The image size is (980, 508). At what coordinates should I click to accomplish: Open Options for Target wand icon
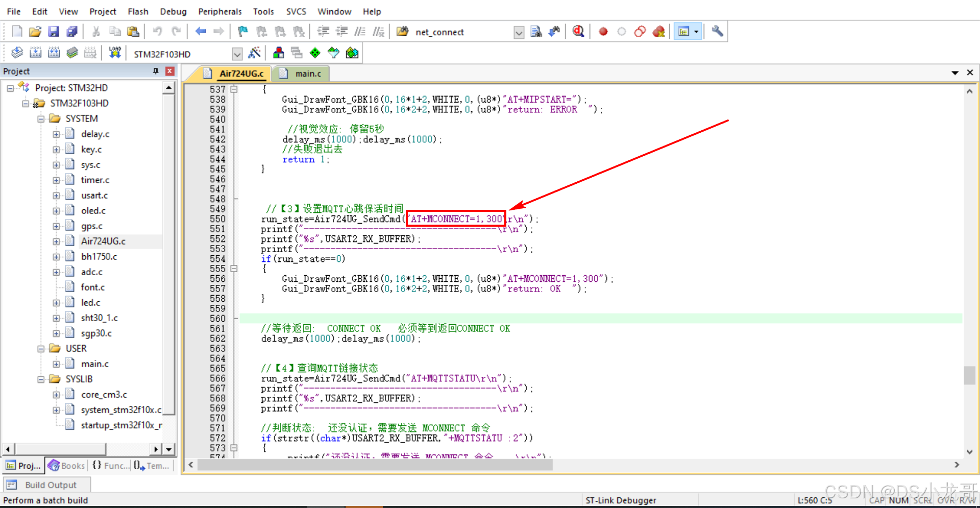click(x=254, y=53)
